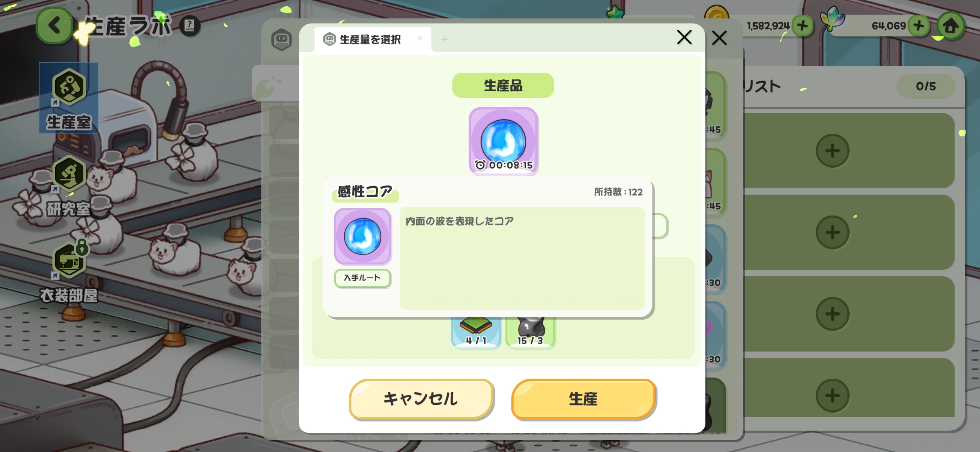Close the 生産量を選択 tab with small x
The image size is (980, 452).
420,39
